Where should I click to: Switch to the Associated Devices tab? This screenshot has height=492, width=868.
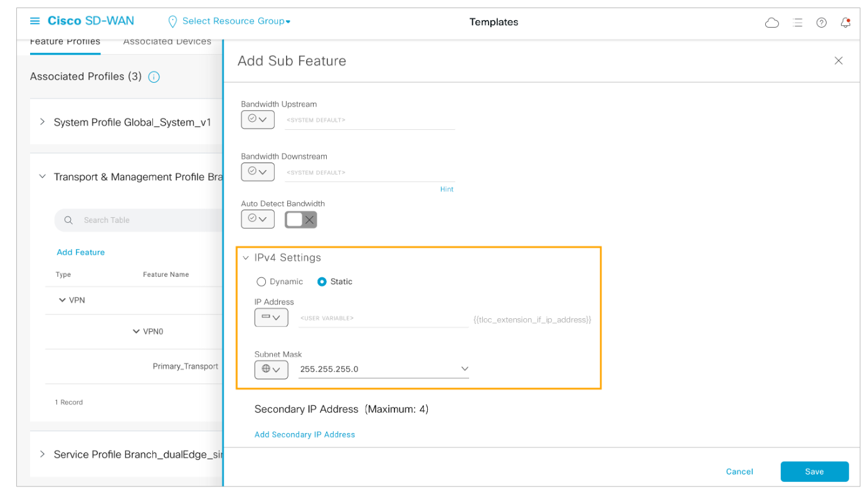167,41
